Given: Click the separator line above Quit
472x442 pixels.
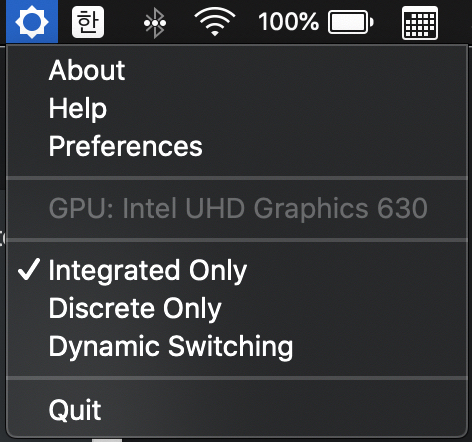Looking at the screenshot, I should tap(237, 378).
